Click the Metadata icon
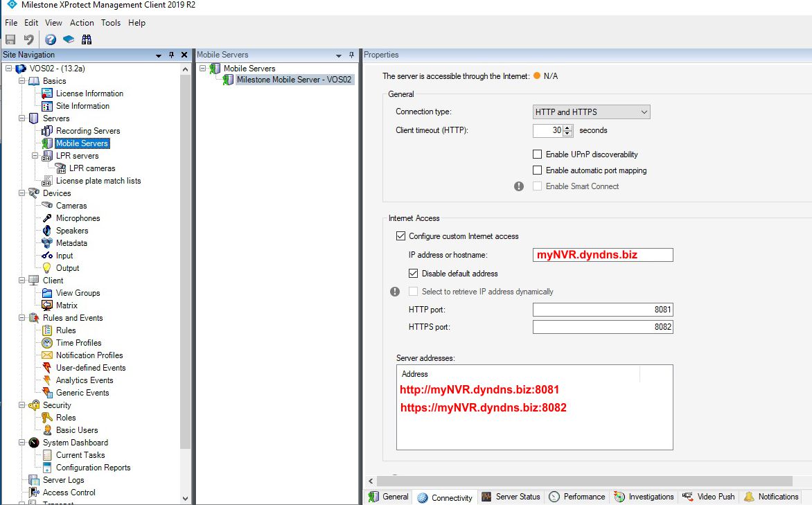Viewport: 812px width, 505px height. (47, 243)
